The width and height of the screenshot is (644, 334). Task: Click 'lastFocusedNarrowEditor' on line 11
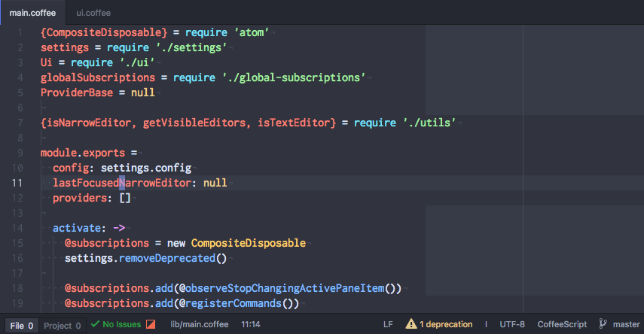pyautogui.click(x=122, y=183)
